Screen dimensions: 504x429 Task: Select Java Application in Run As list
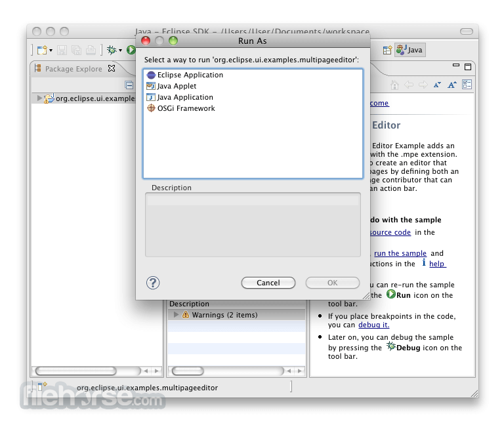pyautogui.click(x=253, y=97)
